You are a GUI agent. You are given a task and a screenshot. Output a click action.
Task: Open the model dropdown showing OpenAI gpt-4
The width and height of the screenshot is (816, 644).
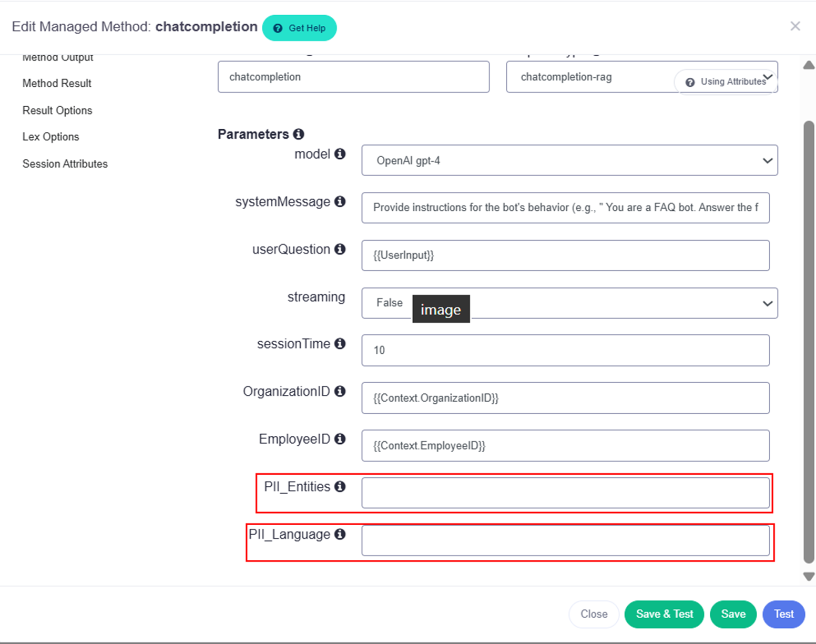[x=569, y=160]
